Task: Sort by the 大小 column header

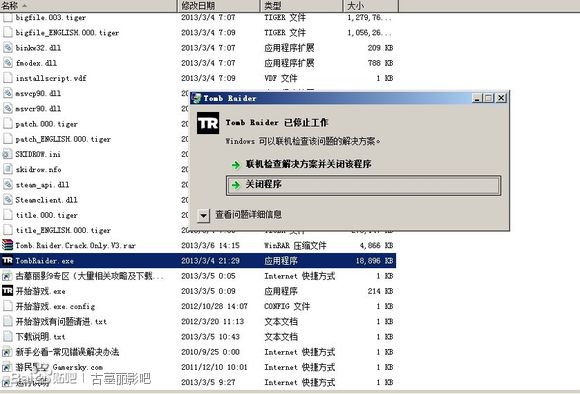Action: pyautogui.click(x=371, y=6)
